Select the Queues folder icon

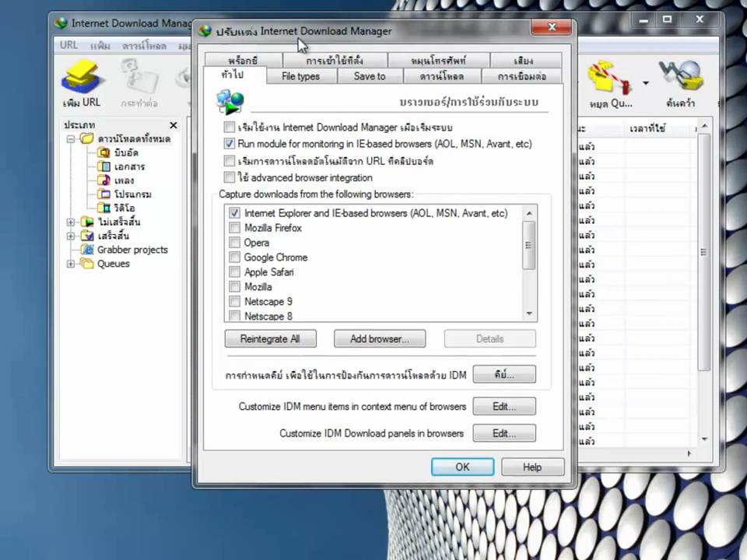(x=86, y=263)
